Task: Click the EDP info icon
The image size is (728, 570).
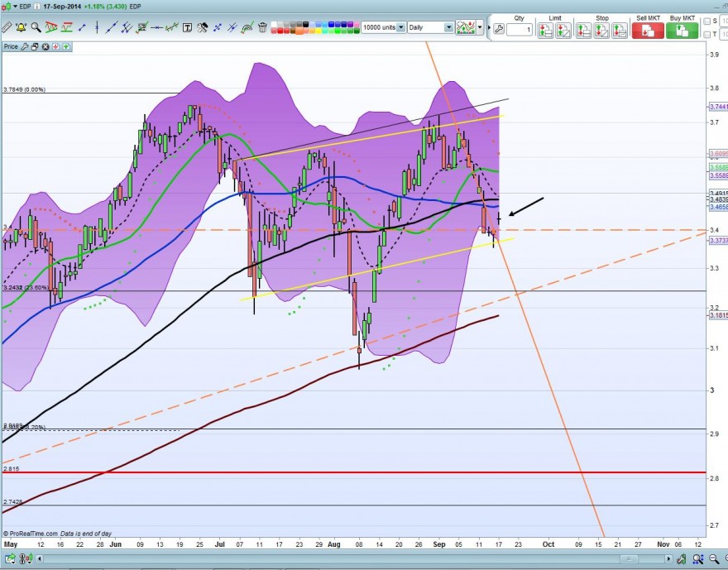Action: point(36,7)
